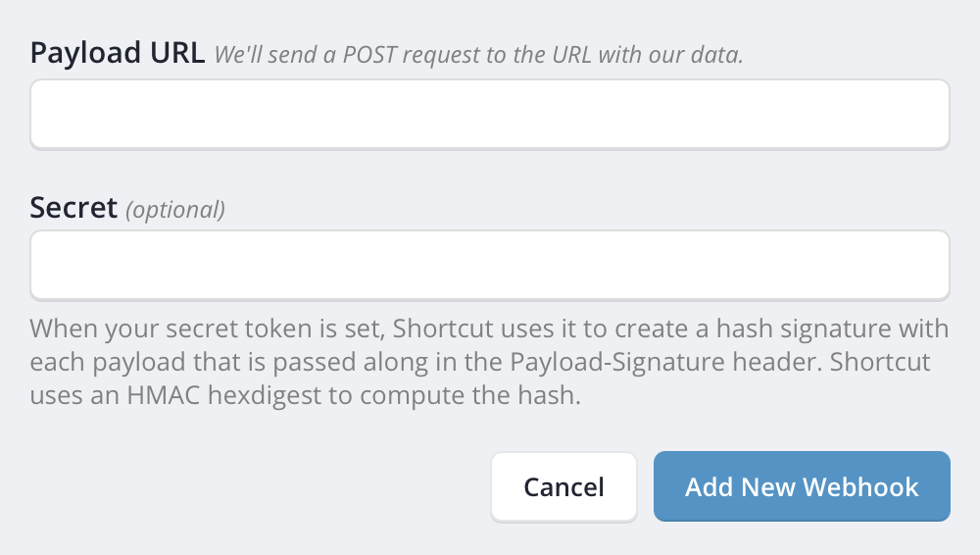Click the Payload URL input field
The height and width of the screenshot is (555, 980).
point(490,114)
